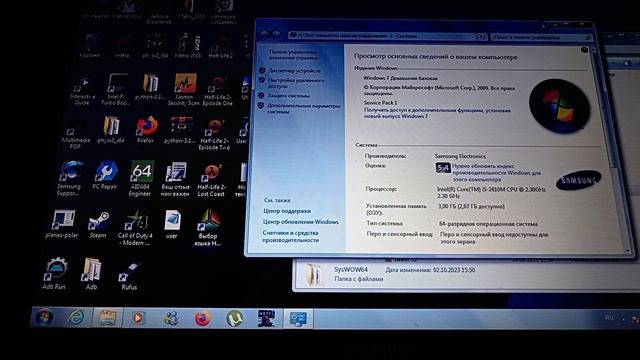This screenshot has width=640, height=360.
Task: Select the Выбор языка desktop shortcut
Action: click(x=209, y=228)
